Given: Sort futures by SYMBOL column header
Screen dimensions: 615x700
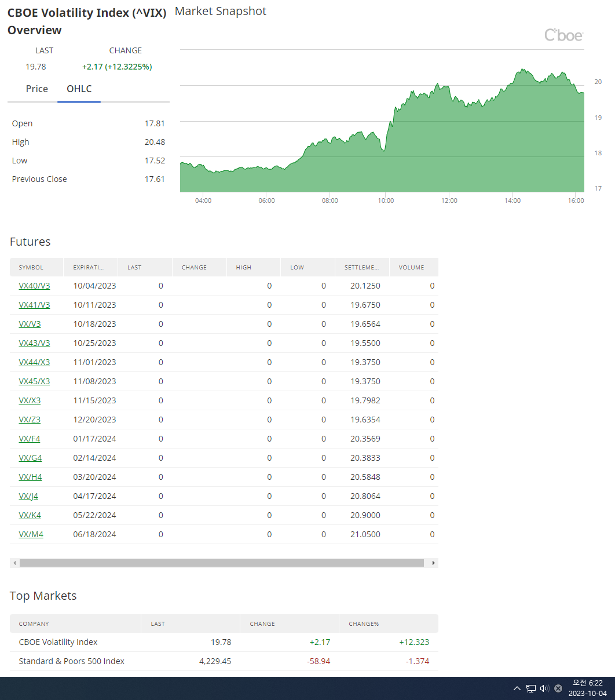Looking at the screenshot, I should point(36,267).
